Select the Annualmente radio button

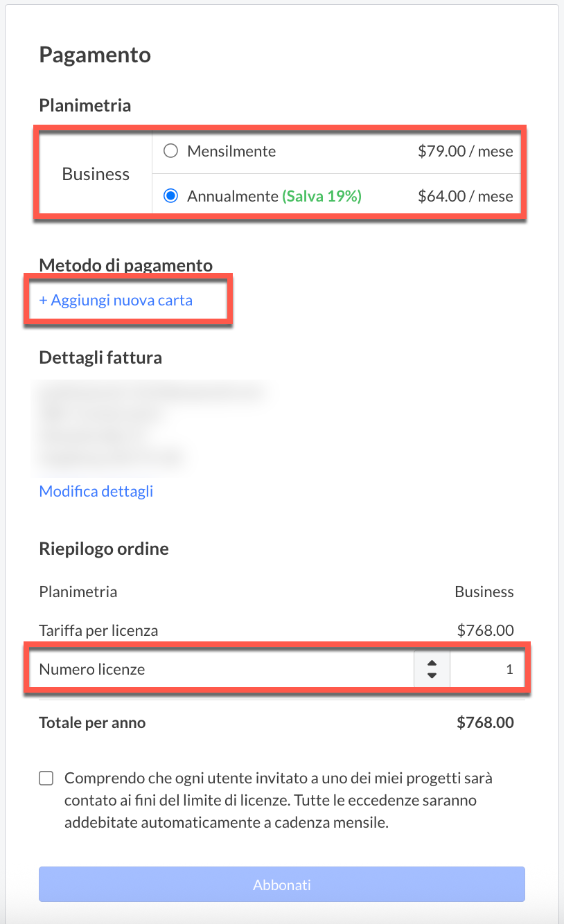click(x=170, y=196)
